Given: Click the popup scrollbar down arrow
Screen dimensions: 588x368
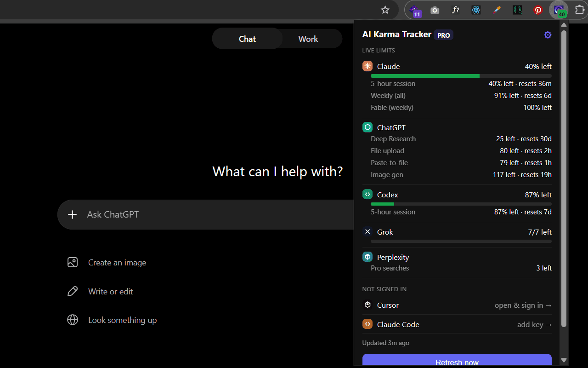Looking at the screenshot, I should coord(564,360).
